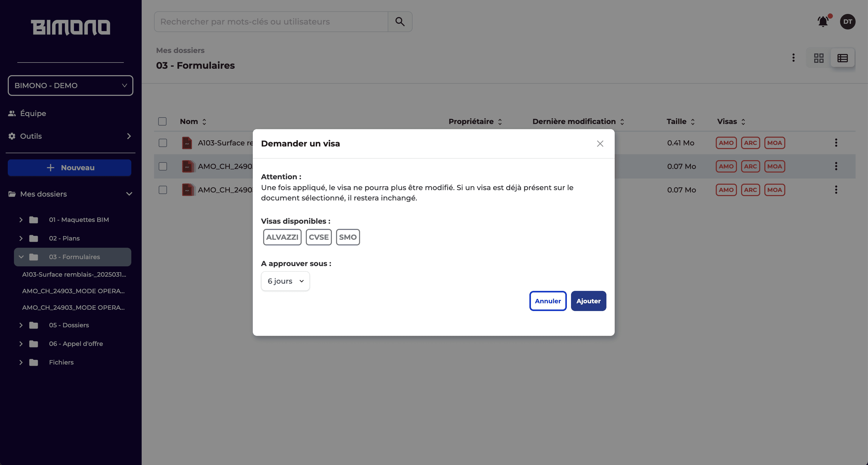This screenshot has height=465, width=868.
Task: Open folder options three-dot menu in header
Action: (794, 58)
